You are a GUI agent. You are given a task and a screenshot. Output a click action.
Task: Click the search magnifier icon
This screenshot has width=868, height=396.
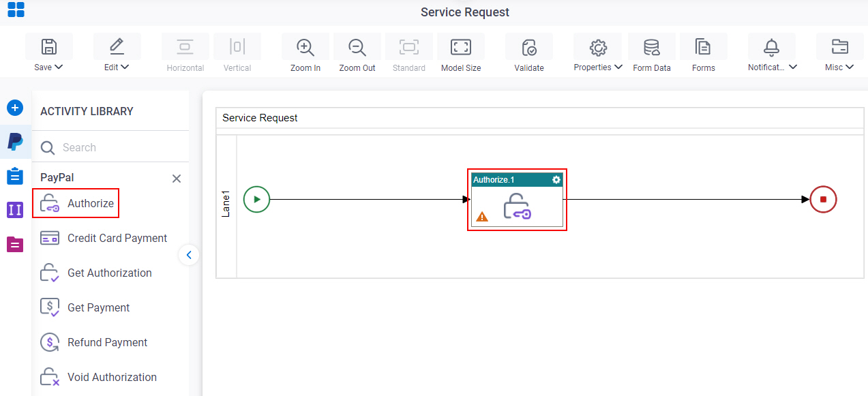(x=48, y=148)
